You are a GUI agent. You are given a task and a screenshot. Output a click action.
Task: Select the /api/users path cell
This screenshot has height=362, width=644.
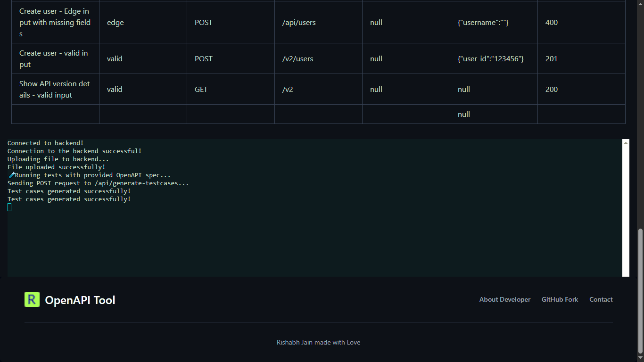click(x=319, y=22)
